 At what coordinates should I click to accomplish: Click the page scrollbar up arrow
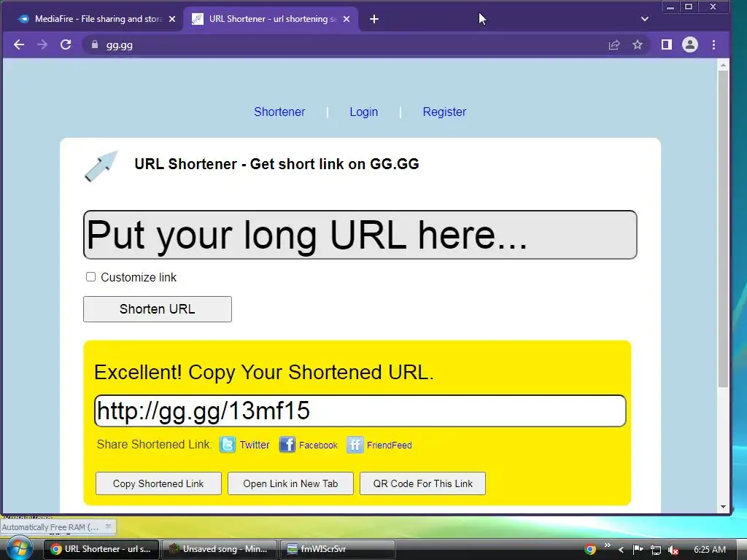(x=723, y=64)
